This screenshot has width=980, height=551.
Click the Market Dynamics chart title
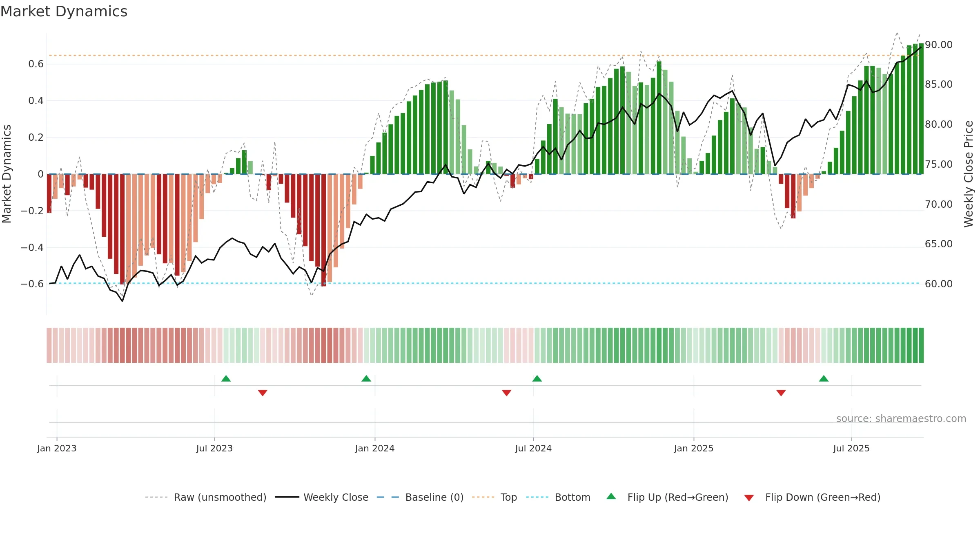pos(64,11)
